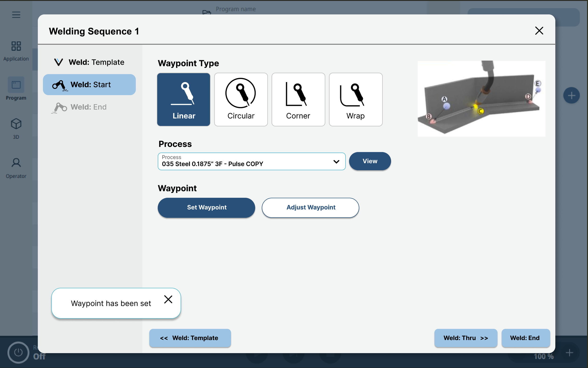Select the Circular waypoint type
588x368 pixels.
(x=241, y=99)
